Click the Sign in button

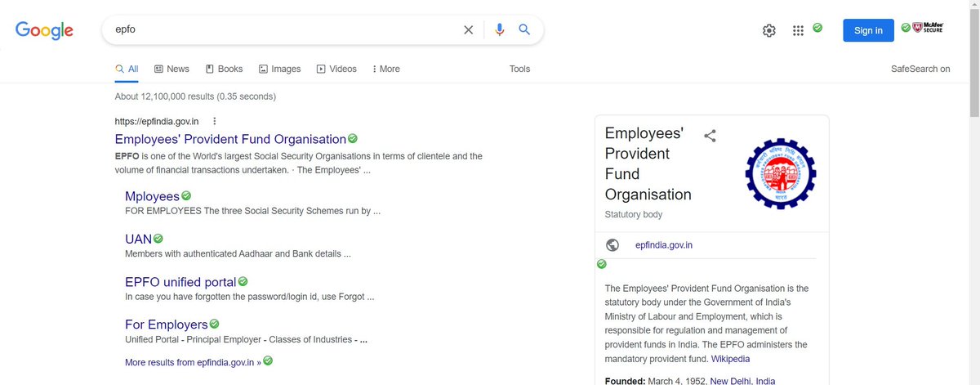[868, 30]
